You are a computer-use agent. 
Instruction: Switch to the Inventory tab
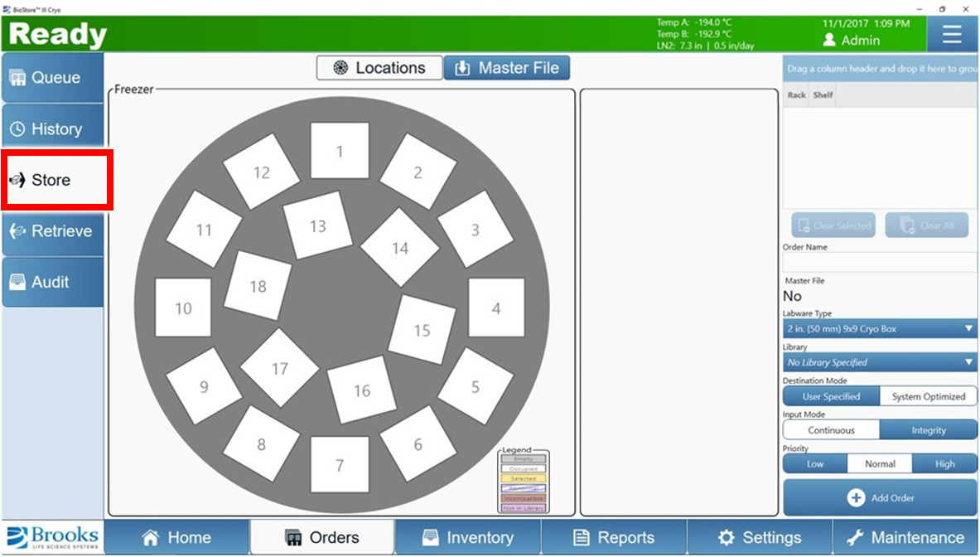(x=467, y=538)
